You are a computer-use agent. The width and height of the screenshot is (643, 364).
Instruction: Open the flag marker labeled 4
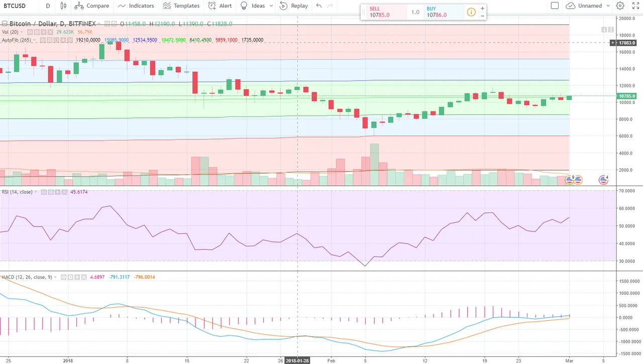click(x=603, y=180)
